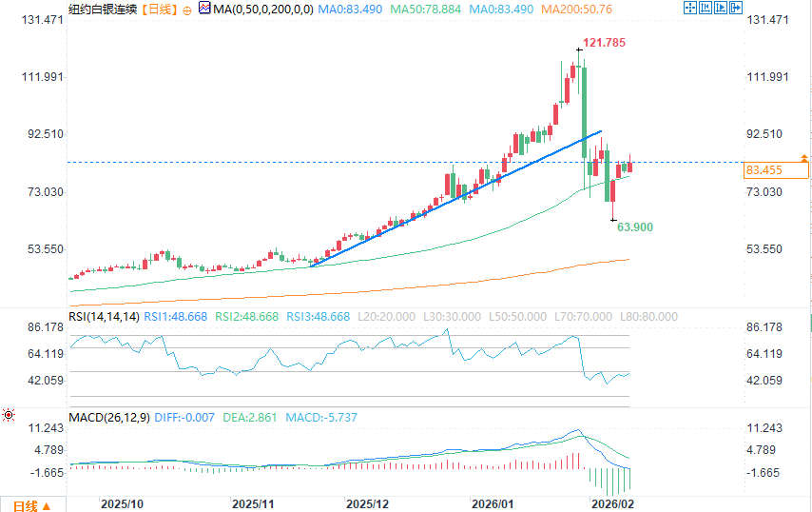Click the 63.900 low price label
This screenshot has height=512, width=812.
(x=635, y=227)
